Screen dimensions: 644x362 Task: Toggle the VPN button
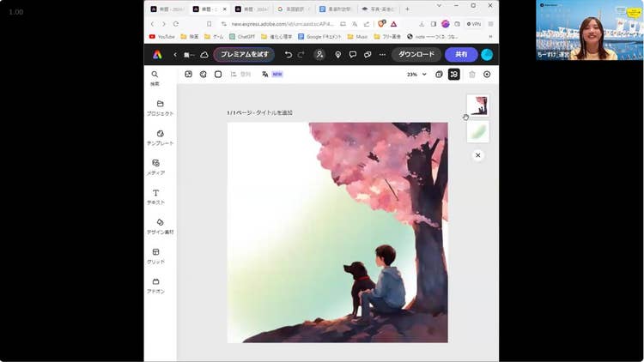[x=473, y=24]
